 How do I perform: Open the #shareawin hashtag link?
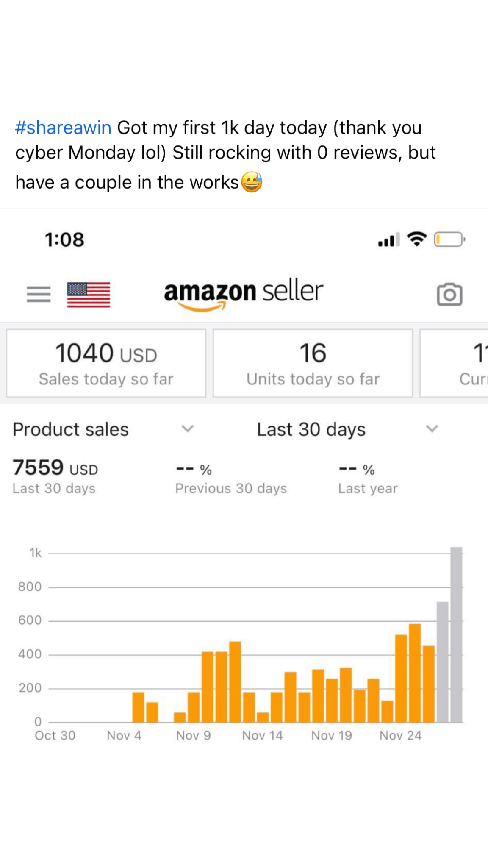coord(63,128)
